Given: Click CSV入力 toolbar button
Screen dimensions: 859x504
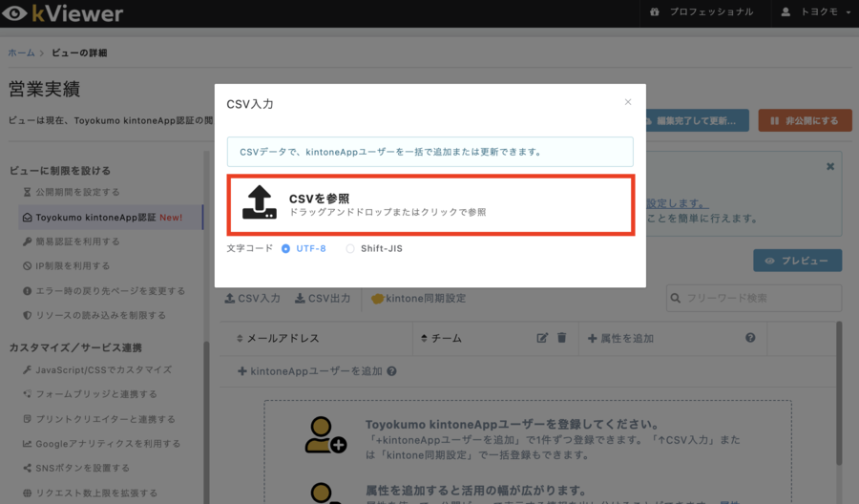Looking at the screenshot, I should [x=253, y=299].
